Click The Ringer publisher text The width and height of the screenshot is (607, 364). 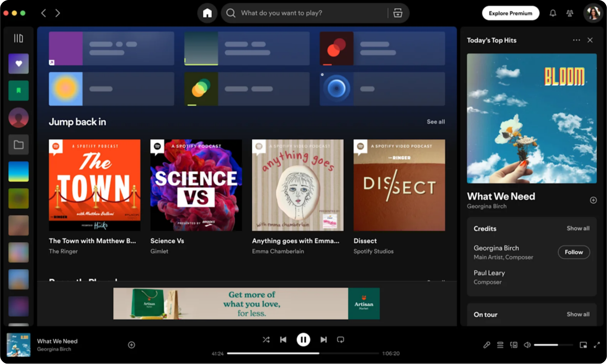coord(63,251)
